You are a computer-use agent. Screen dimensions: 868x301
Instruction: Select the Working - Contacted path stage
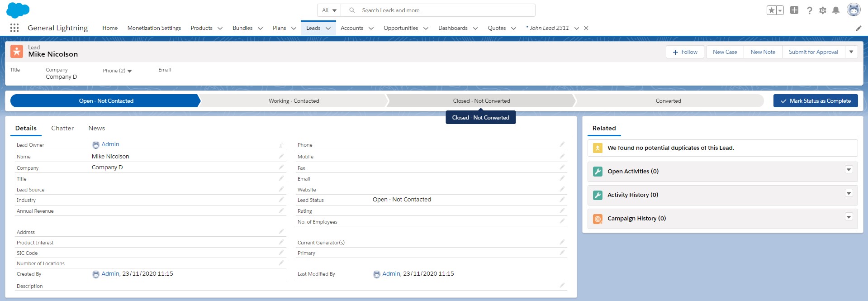point(294,101)
